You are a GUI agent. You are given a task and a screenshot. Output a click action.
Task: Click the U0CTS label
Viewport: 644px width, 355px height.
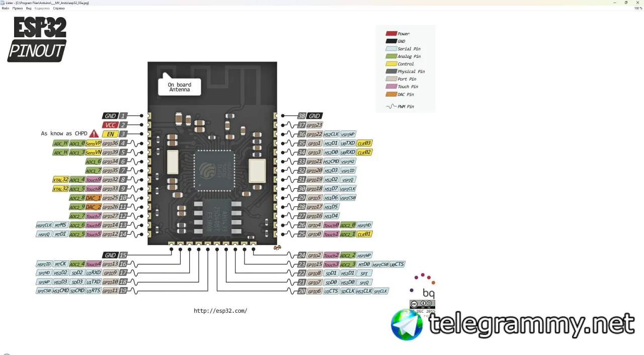click(397, 264)
